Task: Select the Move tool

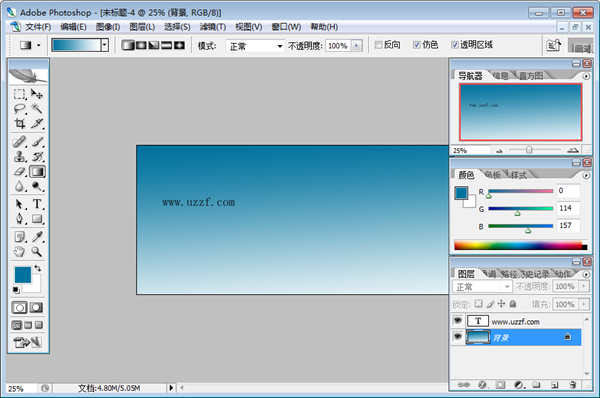Action: click(x=37, y=94)
